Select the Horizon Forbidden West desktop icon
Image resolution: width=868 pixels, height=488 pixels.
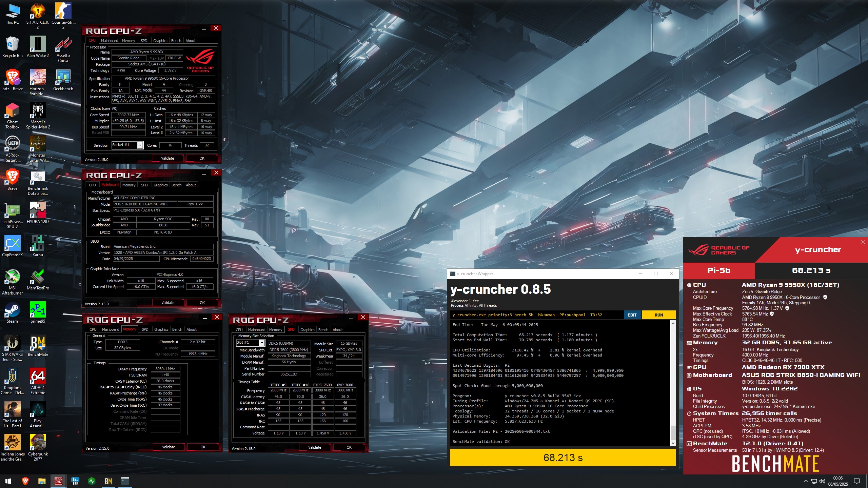click(38, 82)
